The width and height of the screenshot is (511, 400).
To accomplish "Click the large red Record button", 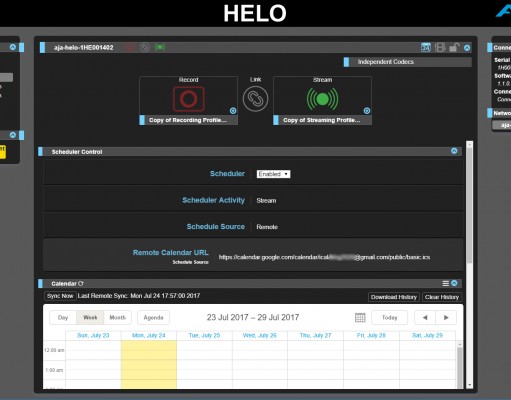I will 189,99.
